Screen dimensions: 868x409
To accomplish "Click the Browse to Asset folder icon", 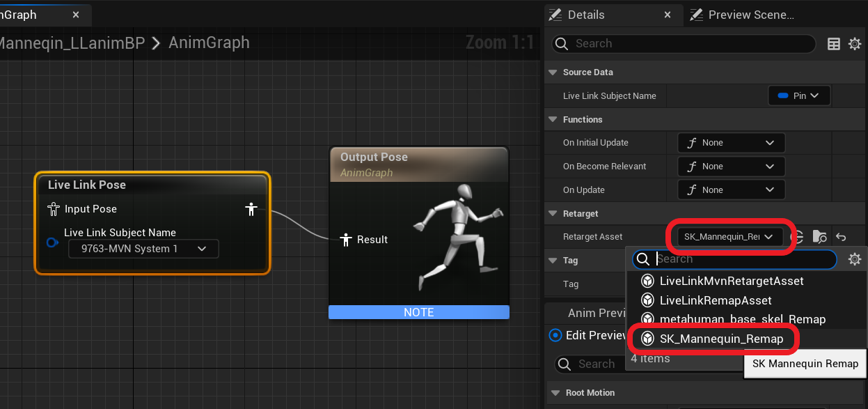I will (820, 237).
